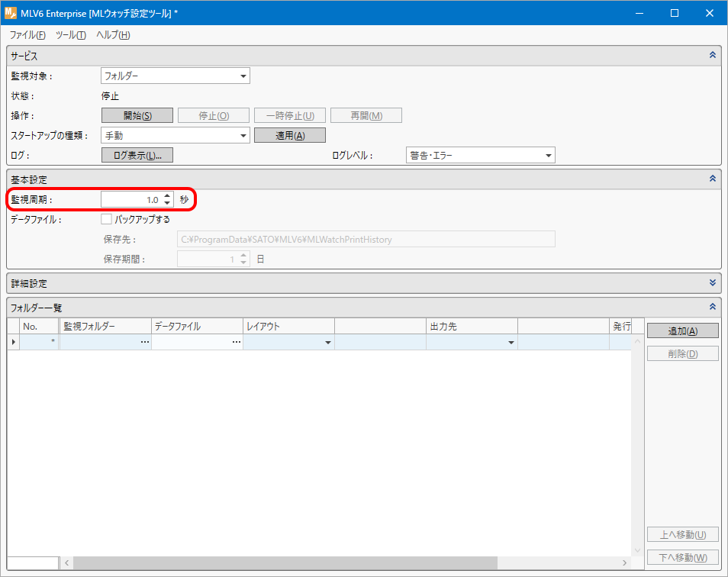Select the new row indicator arrow
Image resolution: width=728 pixels, height=577 pixels.
(13, 342)
